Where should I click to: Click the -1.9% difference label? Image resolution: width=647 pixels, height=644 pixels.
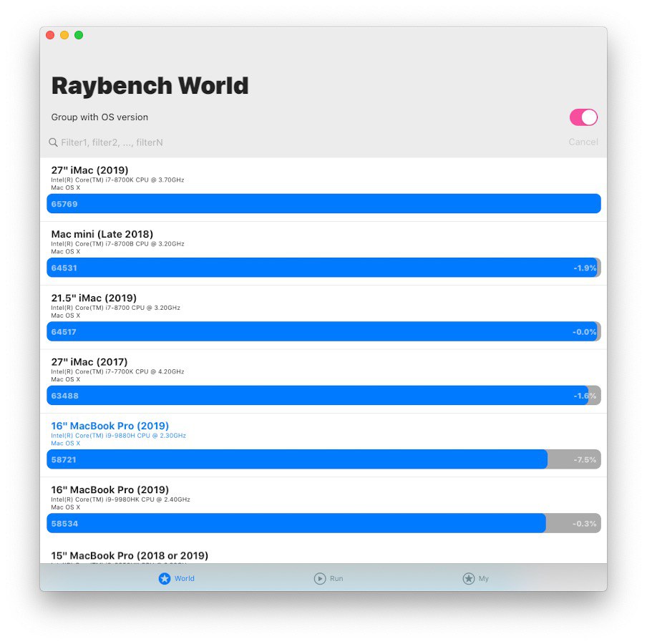pos(585,268)
